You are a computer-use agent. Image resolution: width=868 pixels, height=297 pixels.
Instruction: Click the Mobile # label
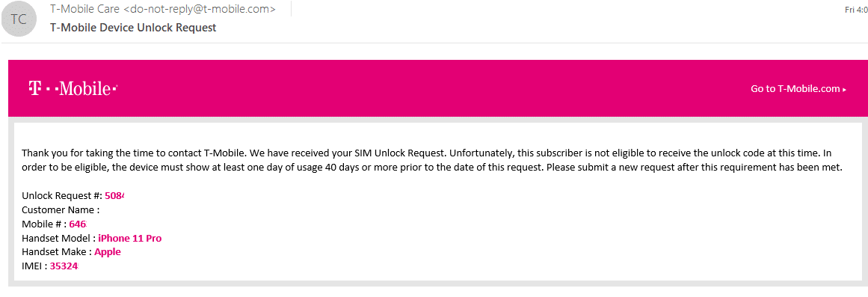pos(43,224)
